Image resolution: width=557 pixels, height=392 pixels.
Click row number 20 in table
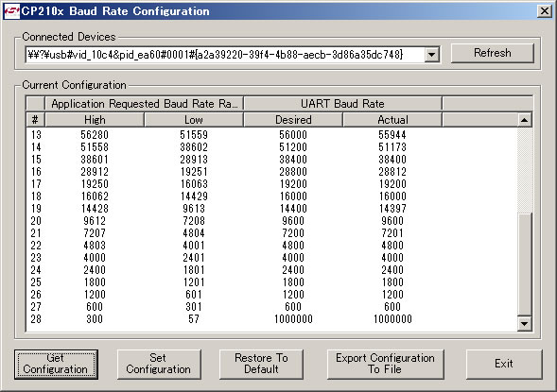click(36, 221)
